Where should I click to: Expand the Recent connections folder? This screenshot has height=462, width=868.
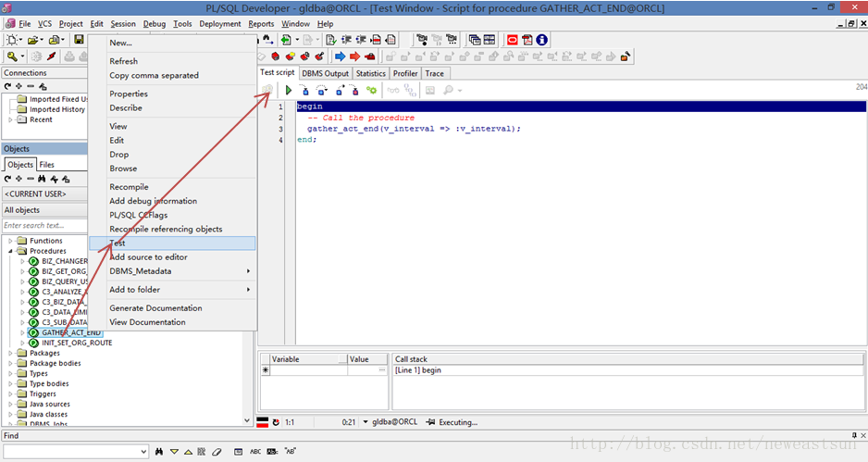(x=10, y=119)
